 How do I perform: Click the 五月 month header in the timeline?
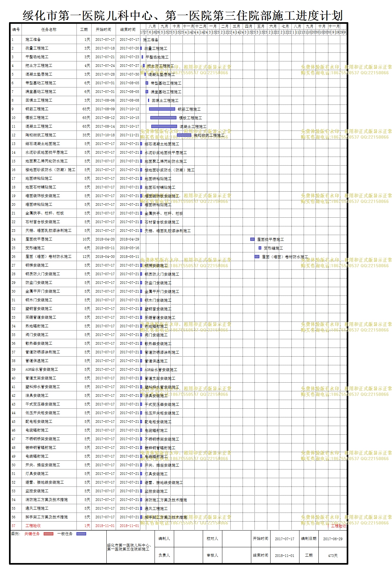(261, 26)
